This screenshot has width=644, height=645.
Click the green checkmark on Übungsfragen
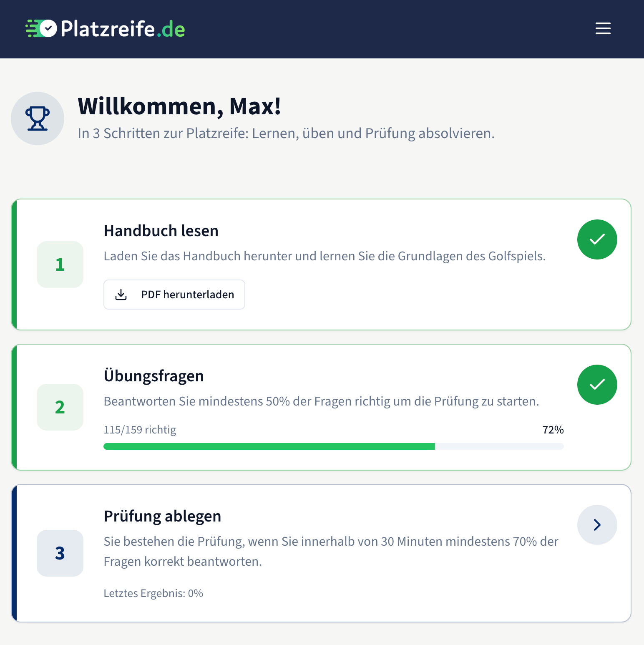click(597, 385)
